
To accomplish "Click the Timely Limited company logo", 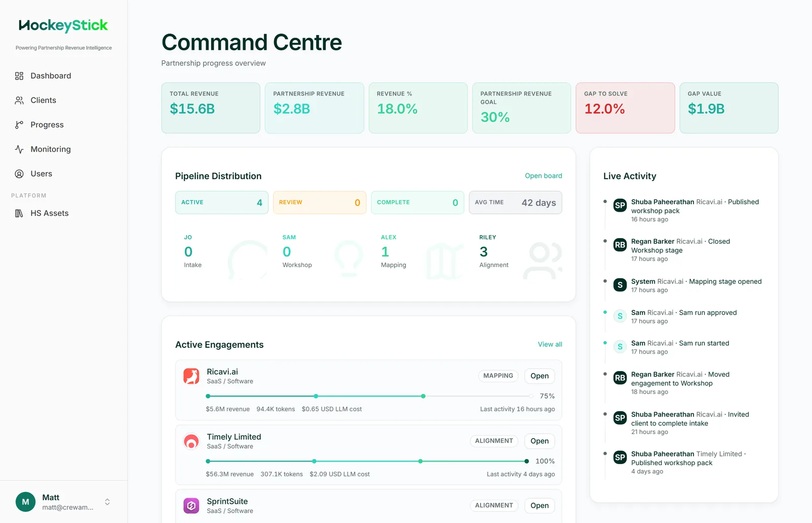I will (x=191, y=441).
